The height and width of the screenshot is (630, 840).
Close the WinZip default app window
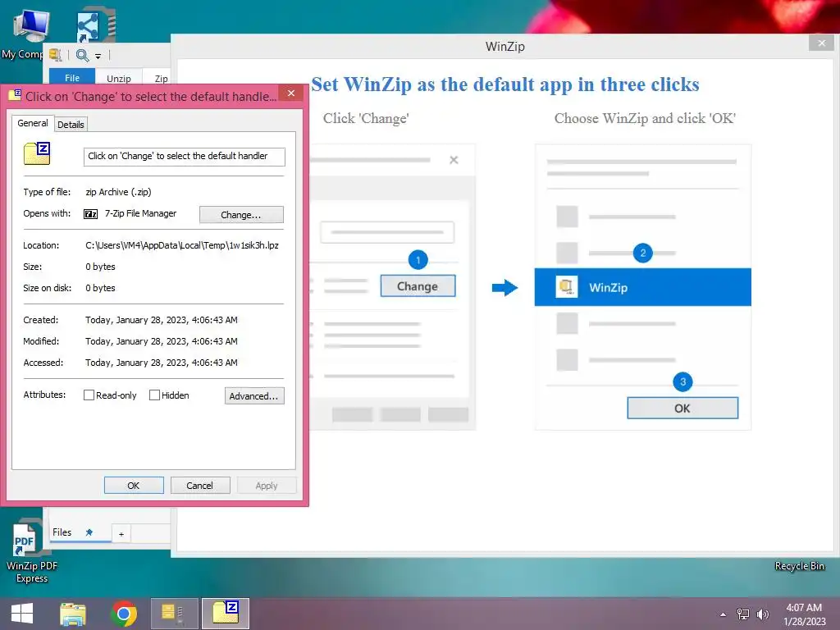tap(821, 43)
